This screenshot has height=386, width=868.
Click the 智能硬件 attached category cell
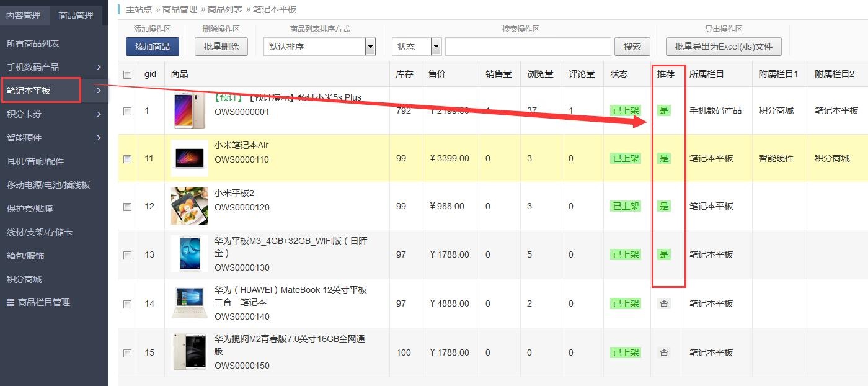pyautogui.click(x=776, y=158)
